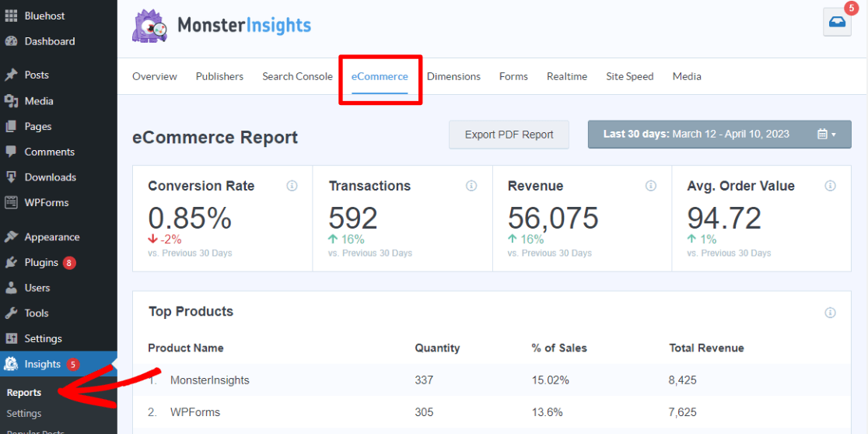Click the Dashboard gauge icon
868x434 pixels.
[11, 41]
